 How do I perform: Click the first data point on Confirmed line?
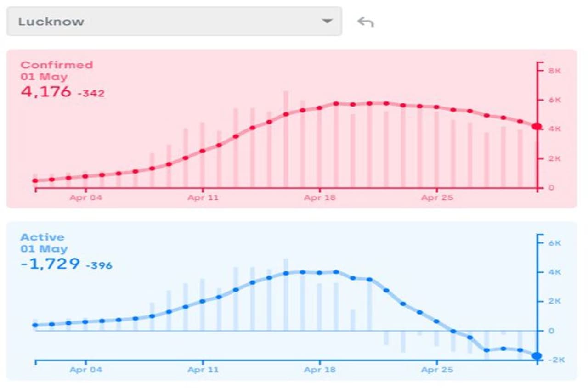click(x=35, y=180)
